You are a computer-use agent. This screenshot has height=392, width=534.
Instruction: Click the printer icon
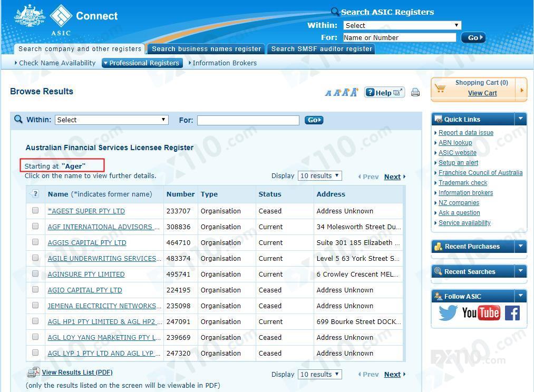tap(415, 93)
